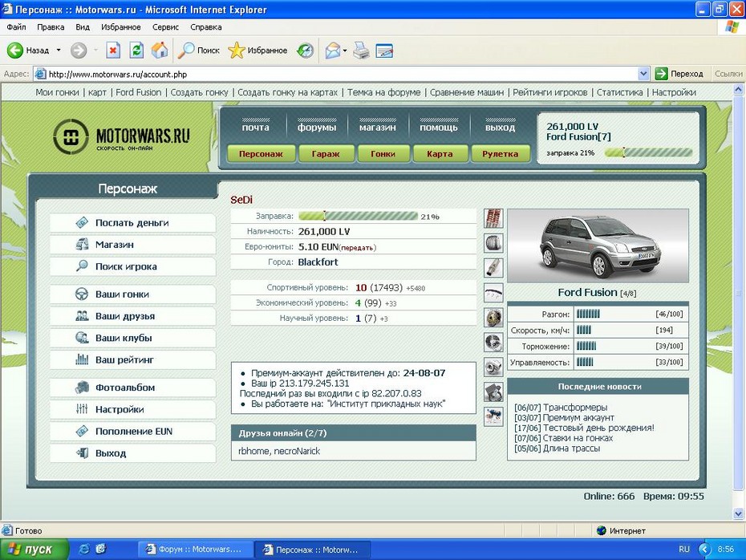Screen dimensions: 746x560
Task: Open the turbocharger part icon
Action: [x=493, y=367]
